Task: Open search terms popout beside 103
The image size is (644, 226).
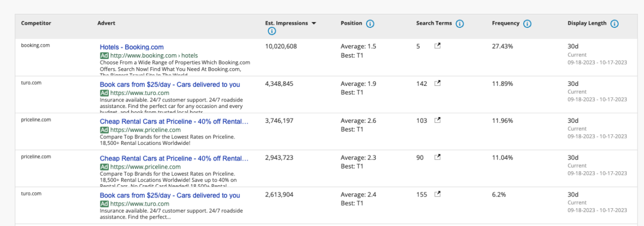Action: click(x=437, y=120)
